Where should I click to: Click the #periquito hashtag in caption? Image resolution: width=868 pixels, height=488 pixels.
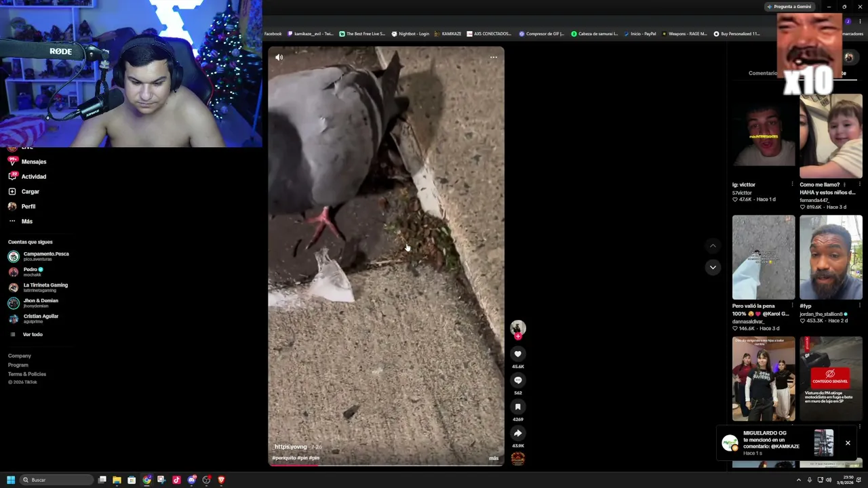(x=284, y=458)
